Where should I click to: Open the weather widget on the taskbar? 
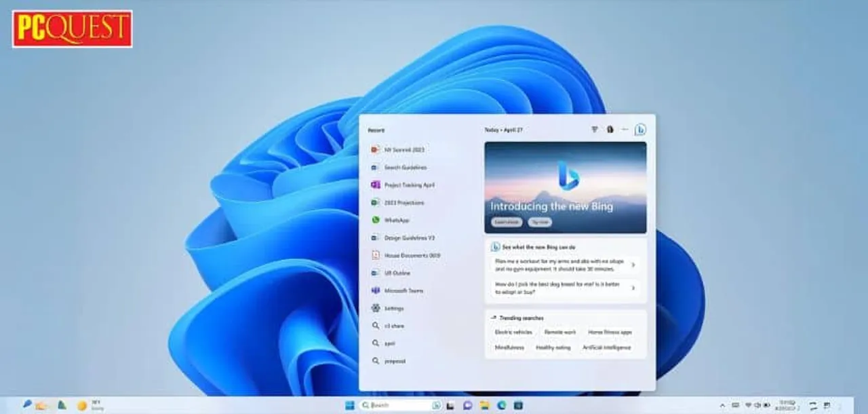[x=91, y=406]
